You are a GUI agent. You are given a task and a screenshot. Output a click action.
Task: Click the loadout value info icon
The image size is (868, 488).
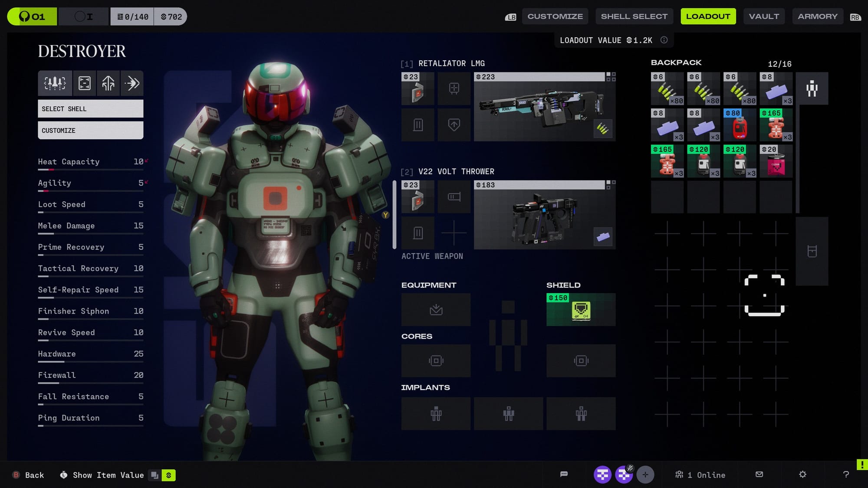pyautogui.click(x=664, y=40)
